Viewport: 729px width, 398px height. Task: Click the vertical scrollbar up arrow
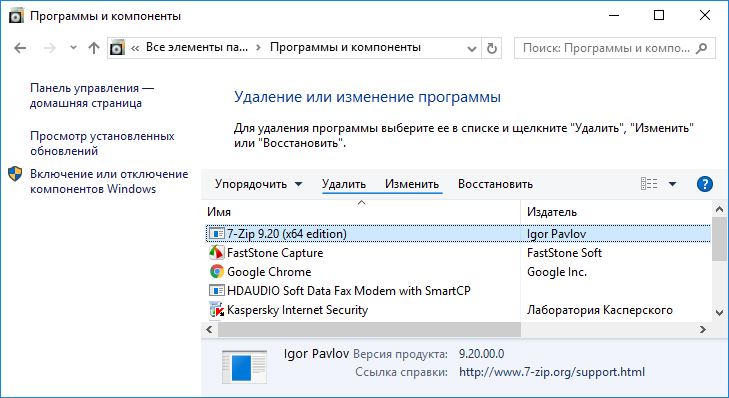click(x=719, y=209)
